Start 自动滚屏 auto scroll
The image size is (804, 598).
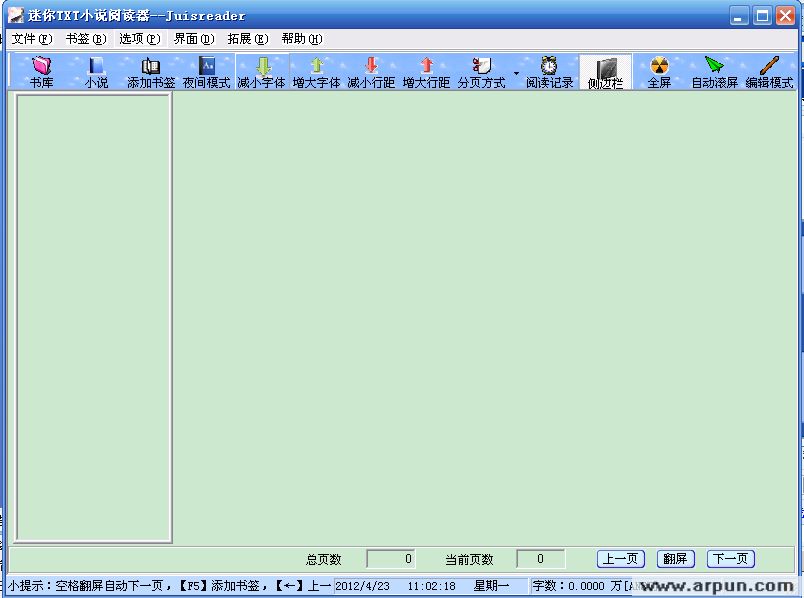click(x=714, y=72)
